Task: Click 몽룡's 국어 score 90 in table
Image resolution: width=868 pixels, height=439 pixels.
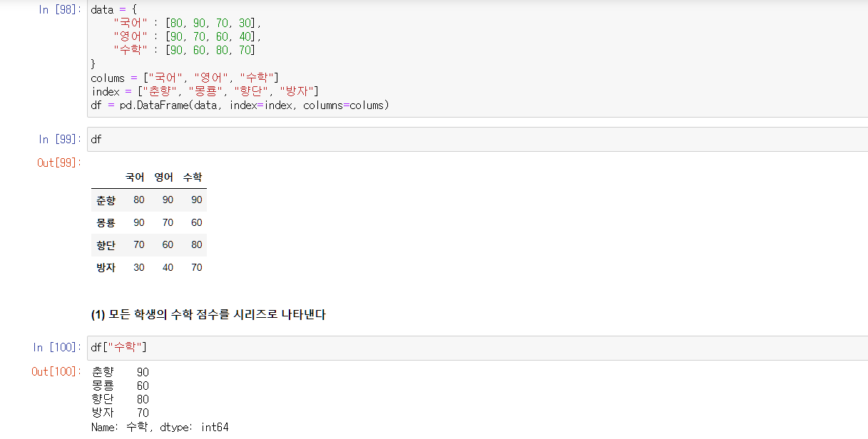Action: tap(139, 223)
